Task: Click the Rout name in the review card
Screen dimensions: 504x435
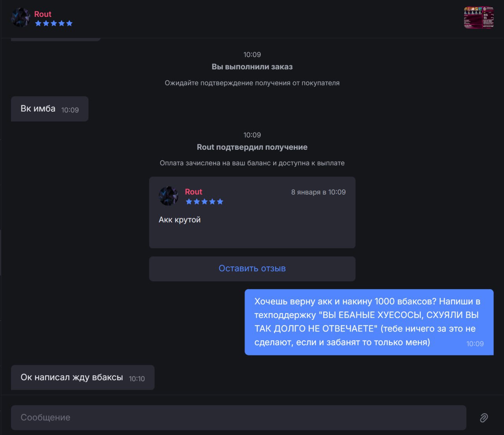Action: (x=193, y=192)
